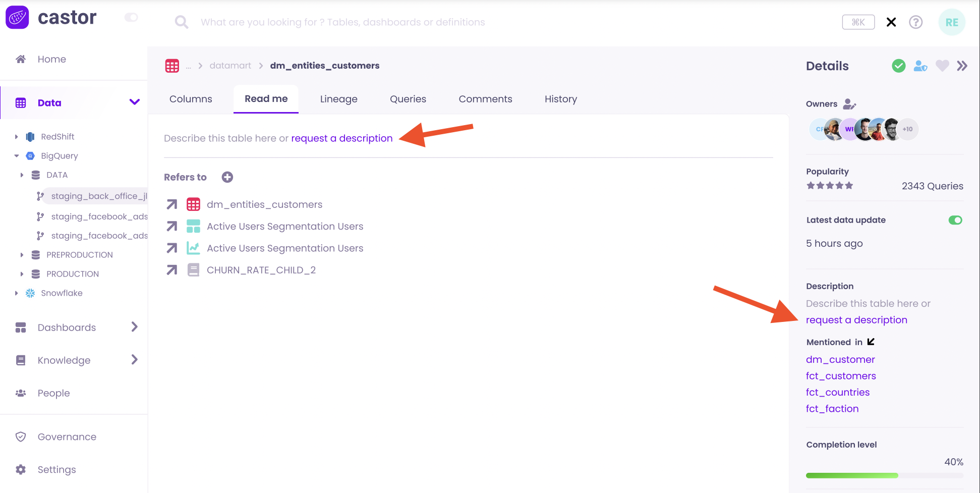Open the fct_customers mentioned link
The image size is (980, 493).
[x=840, y=376]
